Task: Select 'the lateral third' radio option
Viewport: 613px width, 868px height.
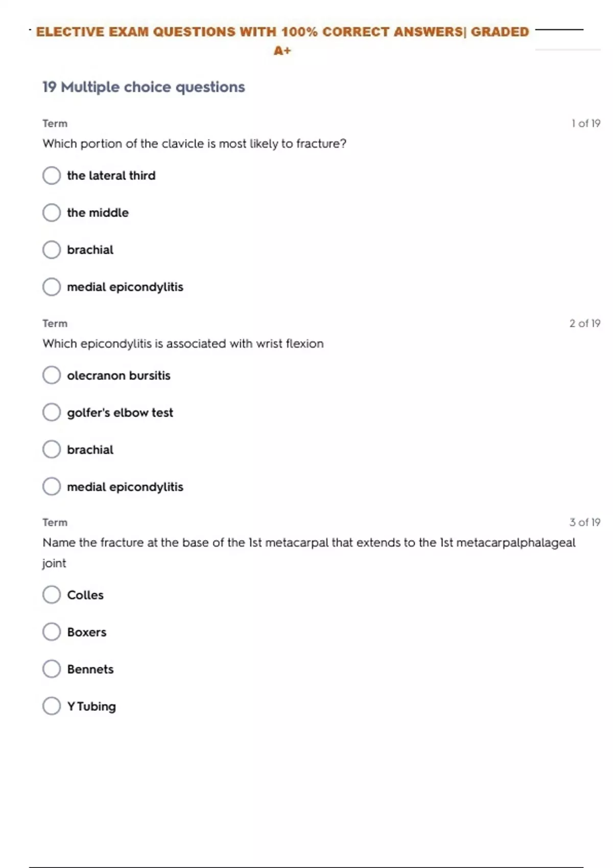Action: [x=52, y=176]
